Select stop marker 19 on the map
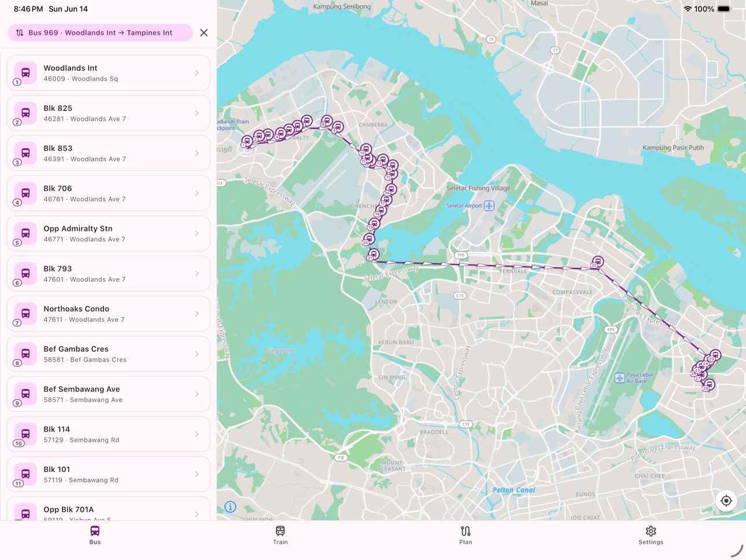 click(x=374, y=223)
